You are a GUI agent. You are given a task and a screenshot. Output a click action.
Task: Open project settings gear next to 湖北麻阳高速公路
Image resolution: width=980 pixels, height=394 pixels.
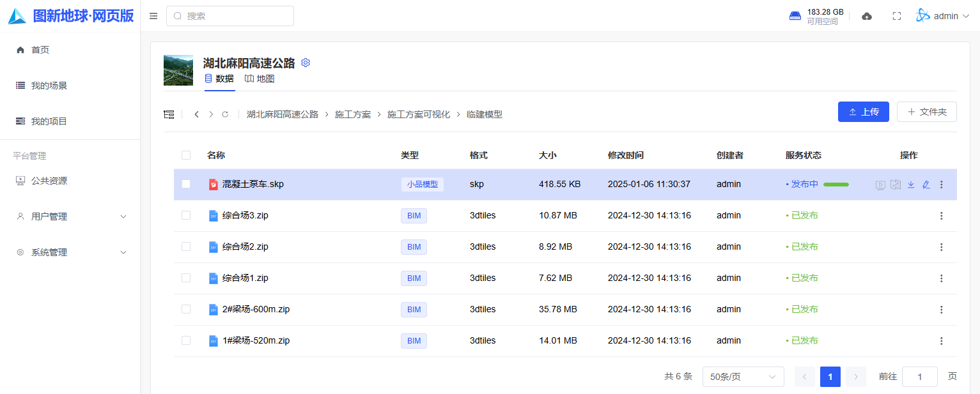tap(306, 63)
